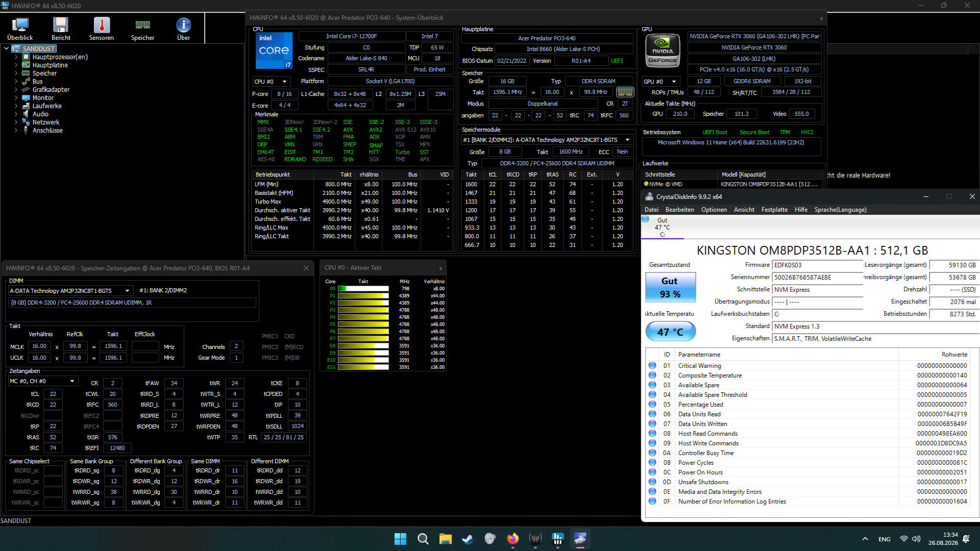The image size is (980, 551).
Task: Open Sensoren thermometer icon in HWiNFO
Action: (102, 29)
